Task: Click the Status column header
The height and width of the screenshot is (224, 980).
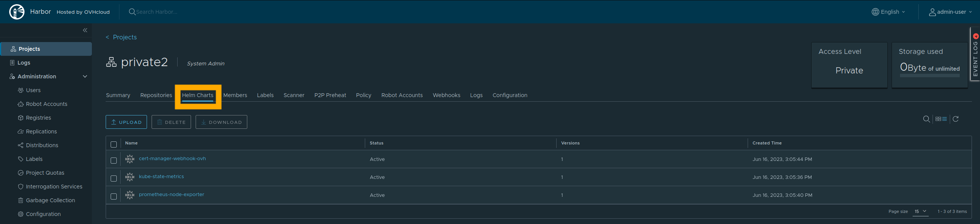Action: tap(376, 143)
